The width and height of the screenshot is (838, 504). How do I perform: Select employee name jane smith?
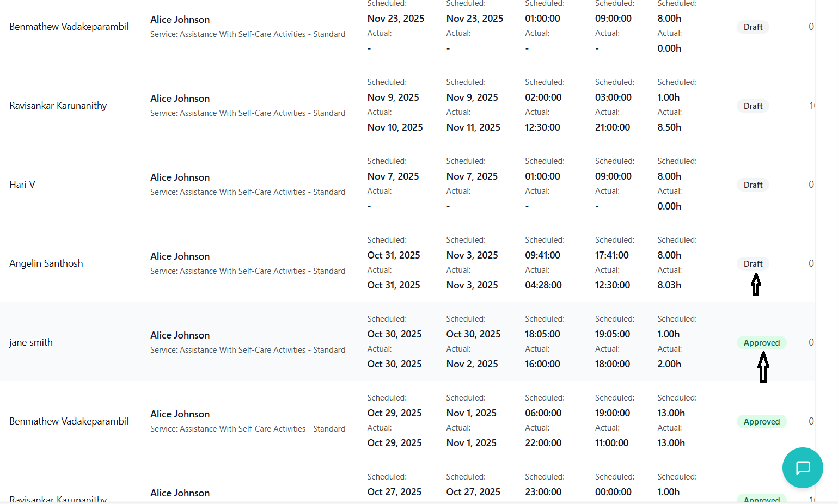[x=31, y=342]
